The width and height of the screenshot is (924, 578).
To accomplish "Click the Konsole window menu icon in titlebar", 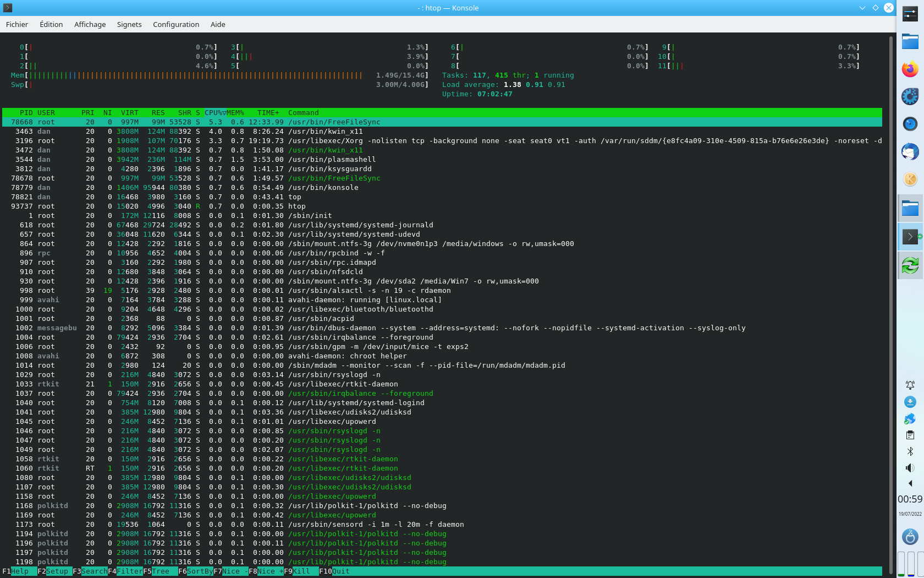I will click(8, 8).
